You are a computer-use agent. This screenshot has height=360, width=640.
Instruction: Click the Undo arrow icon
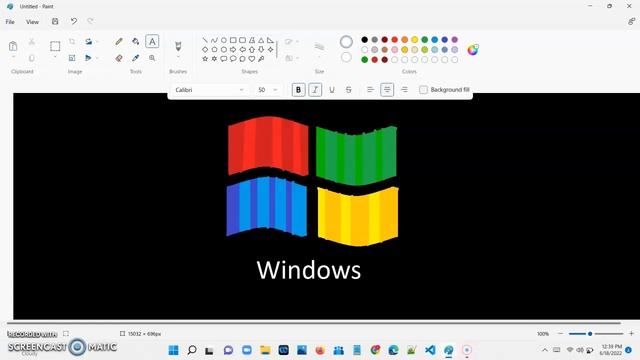(73, 21)
